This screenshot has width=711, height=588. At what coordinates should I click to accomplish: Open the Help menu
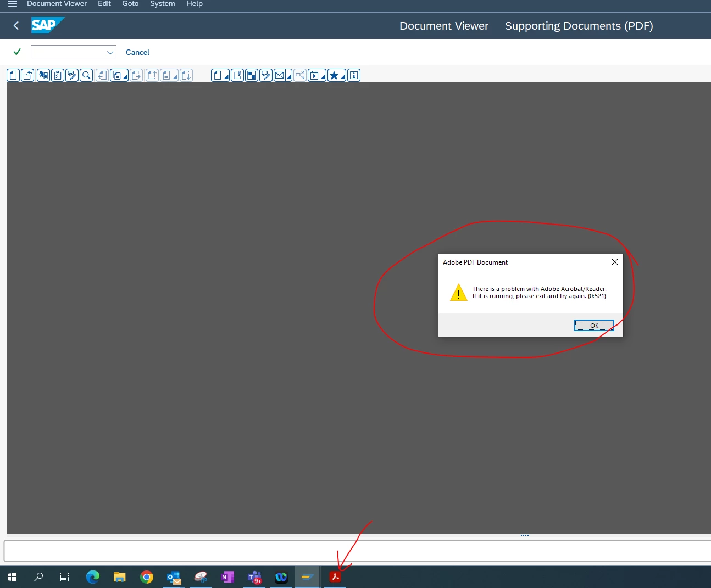tap(195, 4)
